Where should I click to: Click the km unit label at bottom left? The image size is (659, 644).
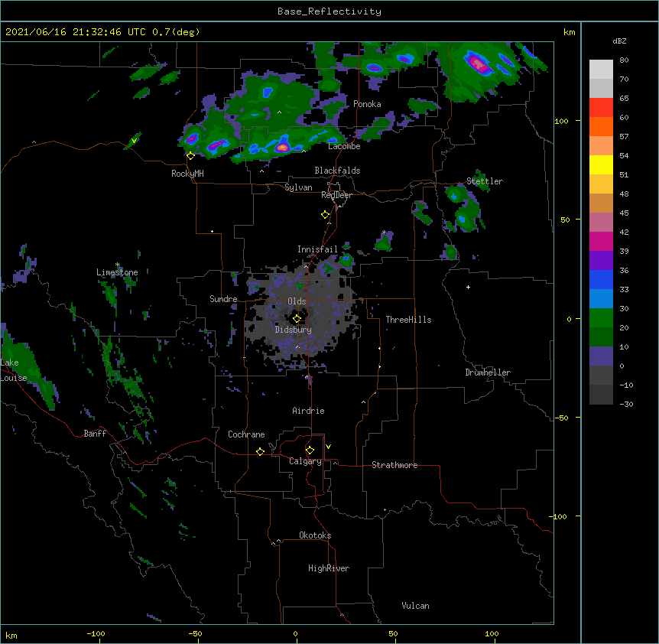click(x=11, y=636)
